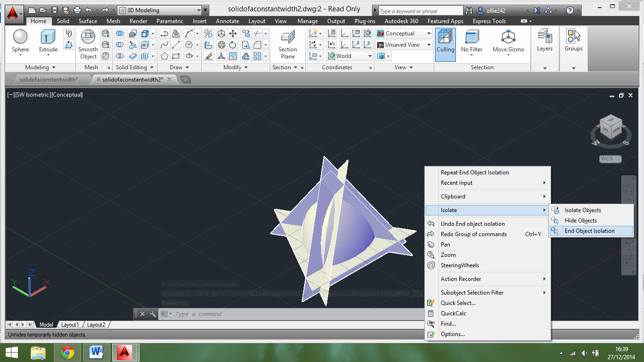This screenshot has height=362, width=644.
Task: Open the 3D Modeling workspace dropdown
Action: click(x=159, y=10)
